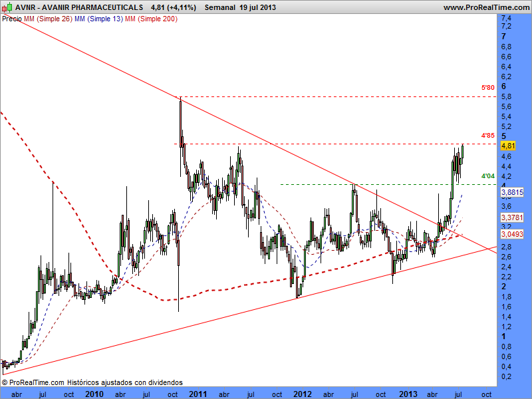532x399 pixels.
Task: Click the 2011 year label on time axis
Action: pos(198,394)
